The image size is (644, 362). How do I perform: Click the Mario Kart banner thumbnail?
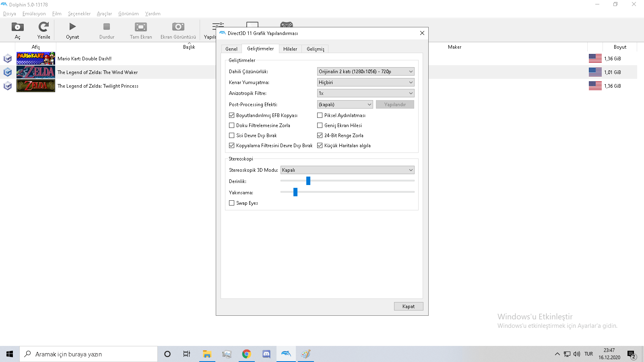pyautogui.click(x=36, y=58)
